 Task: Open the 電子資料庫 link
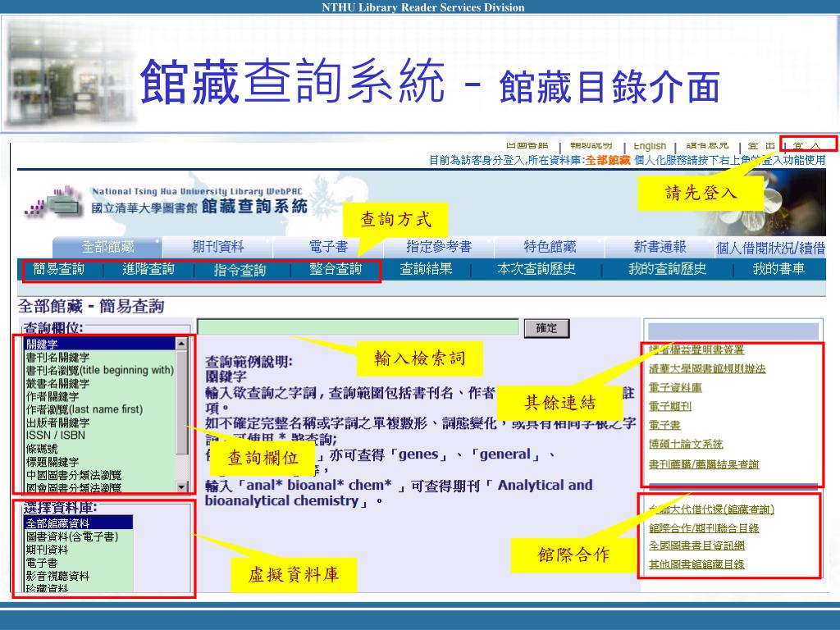675,387
